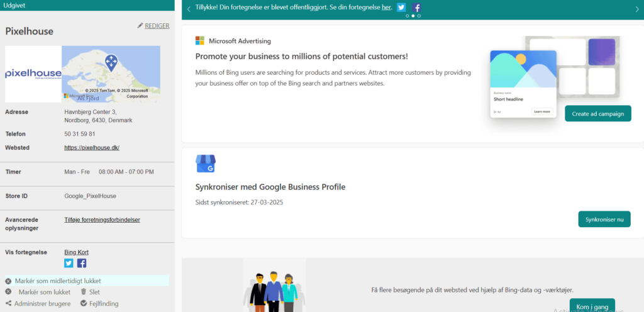The image size is (644, 312).
Task: Select the third banner carousel dot
Action: point(419,16)
